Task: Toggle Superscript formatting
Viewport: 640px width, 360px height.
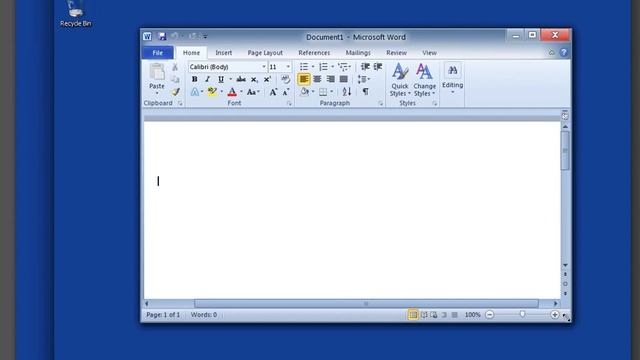Action: pos(267,79)
